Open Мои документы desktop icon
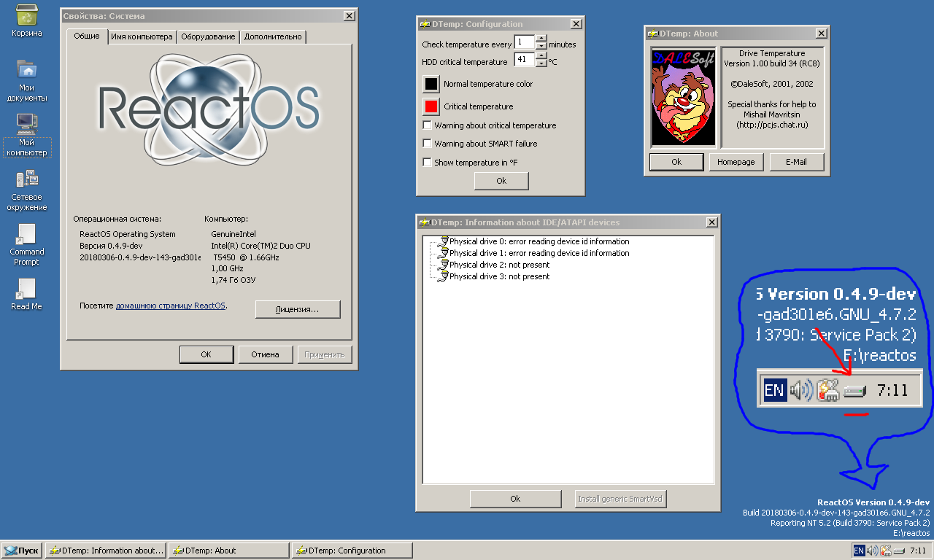 tap(27, 71)
